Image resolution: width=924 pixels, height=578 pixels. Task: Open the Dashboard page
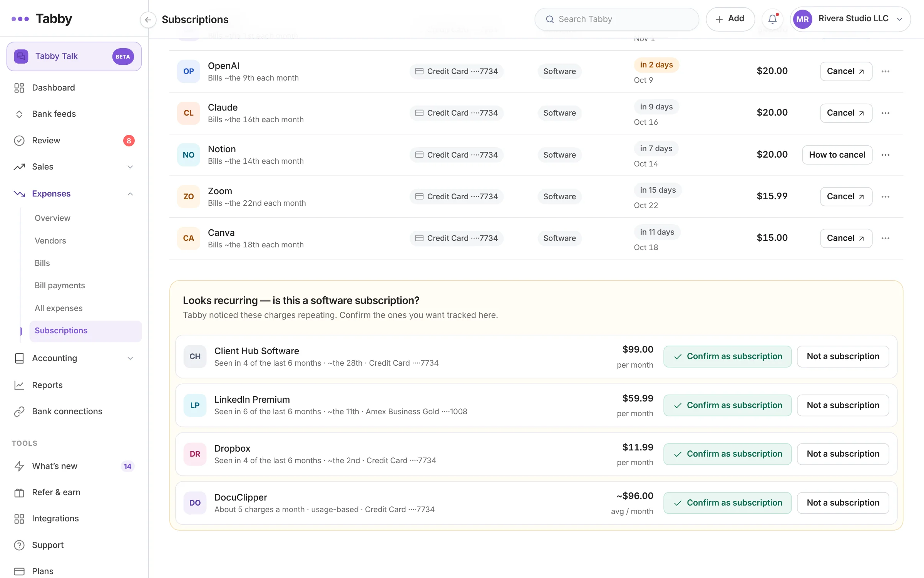coord(74,88)
